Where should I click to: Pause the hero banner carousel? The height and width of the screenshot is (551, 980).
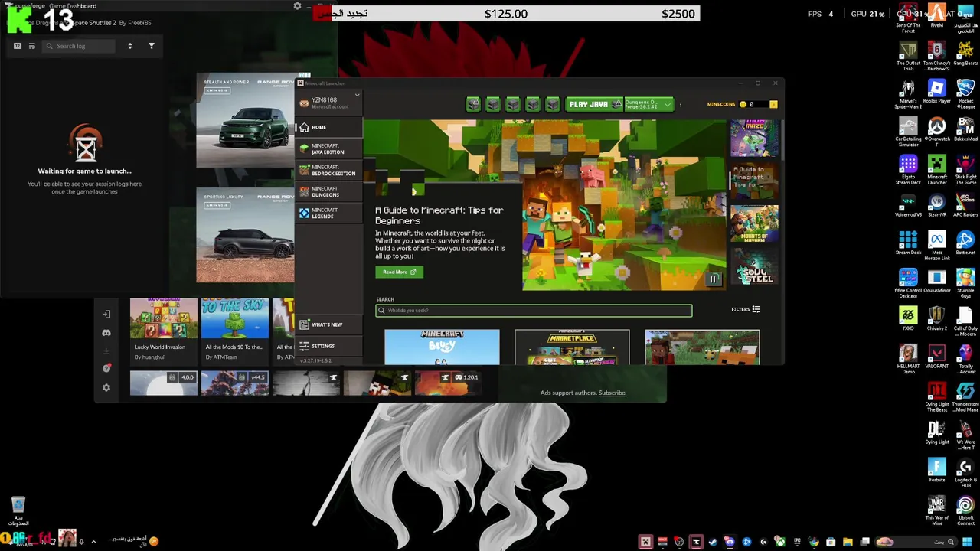click(x=713, y=279)
